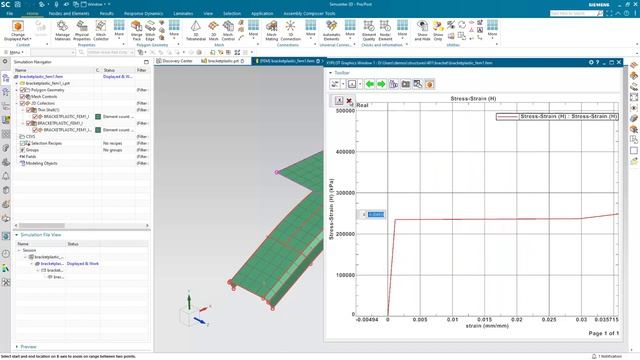The width and height of the screenshot is (640, 360).
Task: Expand the Polygon Geometry tree node
Action: (x=17, y=90)
